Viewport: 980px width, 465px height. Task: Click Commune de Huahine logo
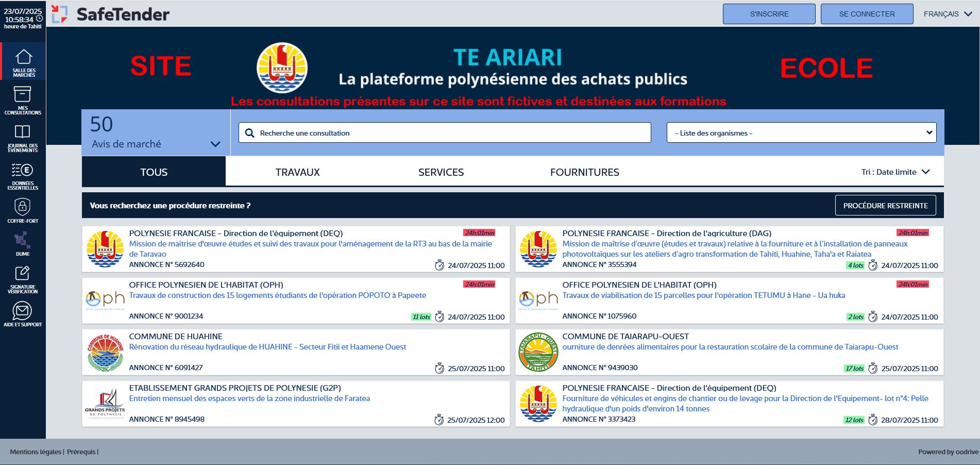click(105, 353)
